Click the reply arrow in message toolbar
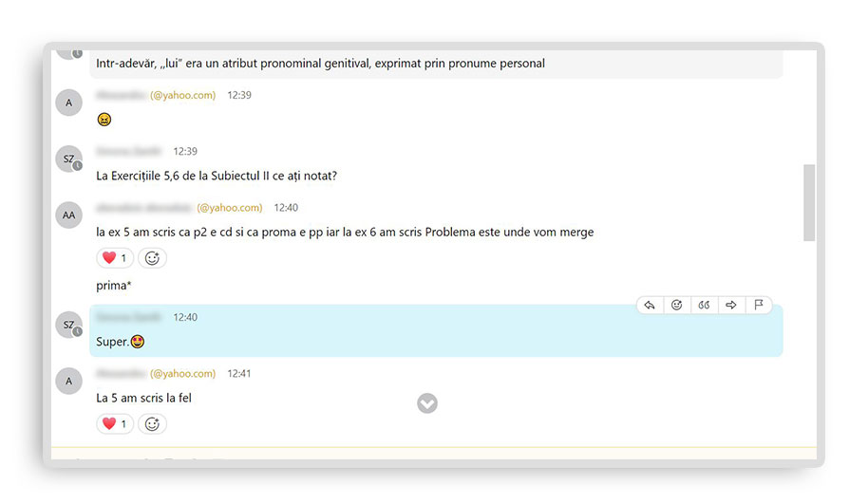The width and height of the screenshot is (868, 504). coord(650,305)
